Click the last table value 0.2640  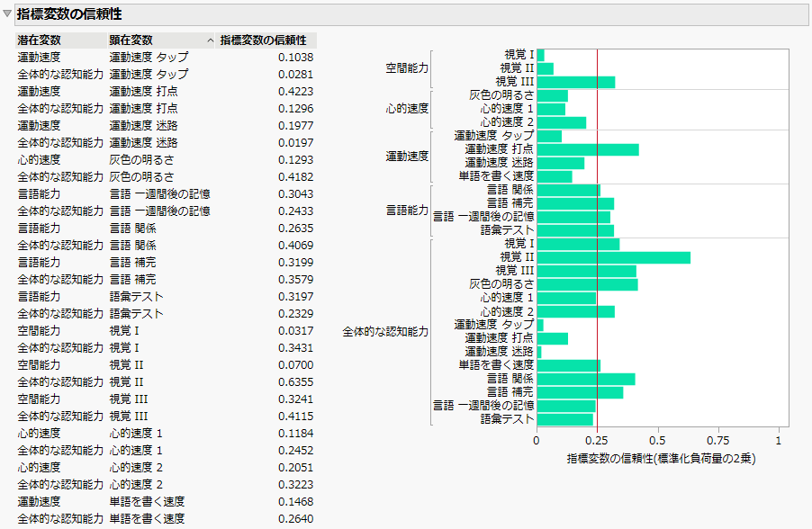(x=295, y=518)
